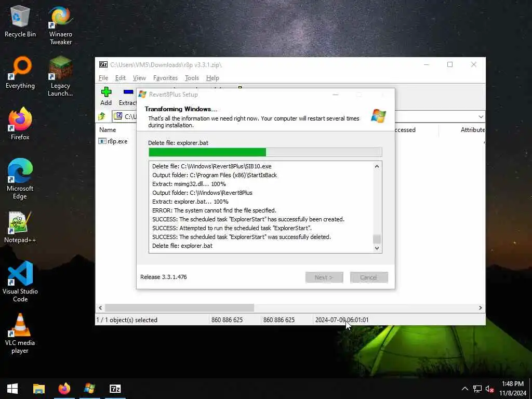Click the log scroll down arrow

point(377,248)
